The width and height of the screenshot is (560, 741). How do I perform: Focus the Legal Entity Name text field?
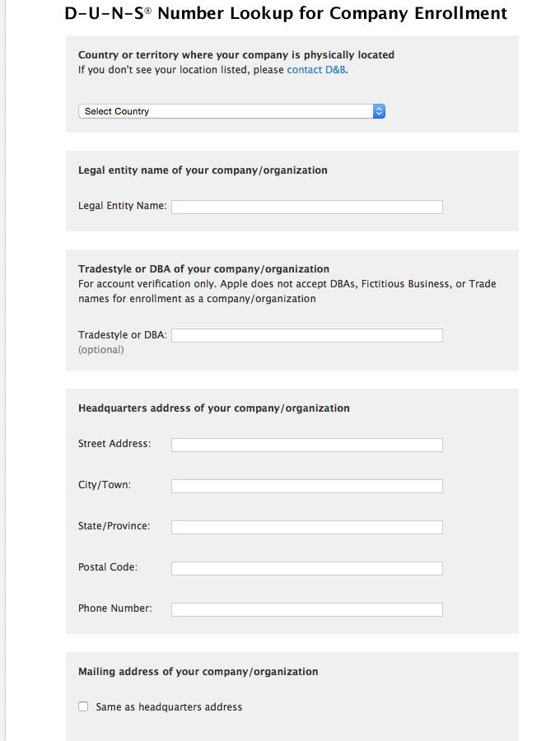point(306,207)
